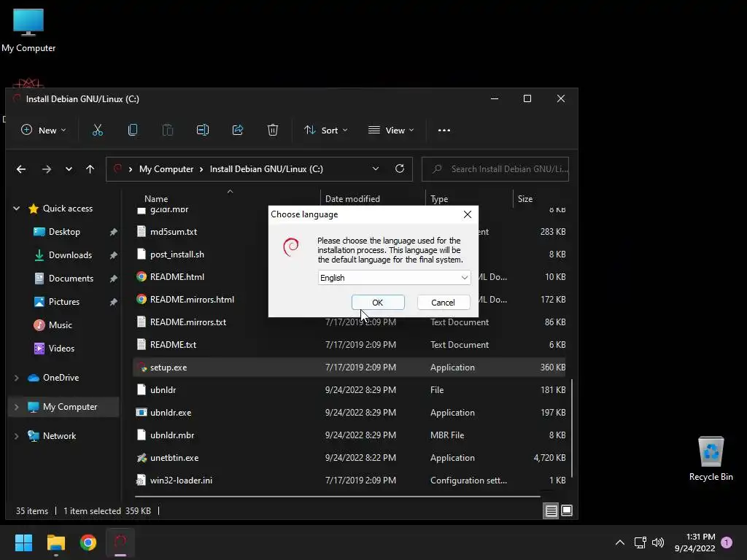
Task: Open the New item dropdown
Action: tap(44, 130)
